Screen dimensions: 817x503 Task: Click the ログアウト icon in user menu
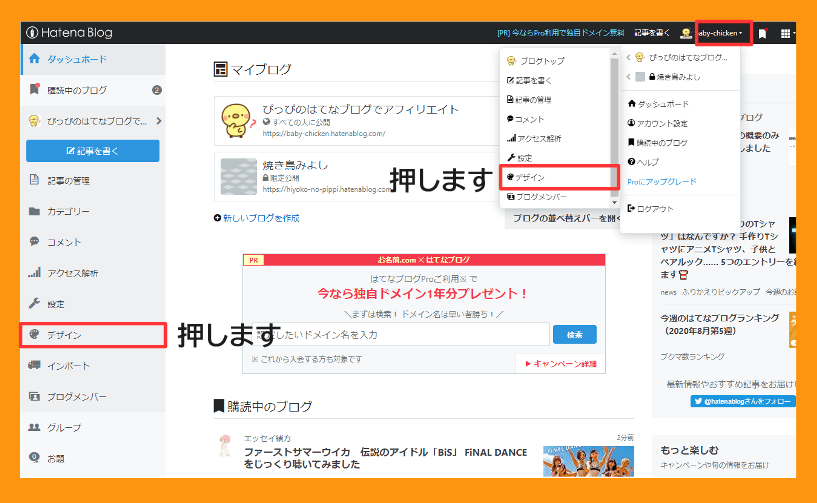[631, 208]
